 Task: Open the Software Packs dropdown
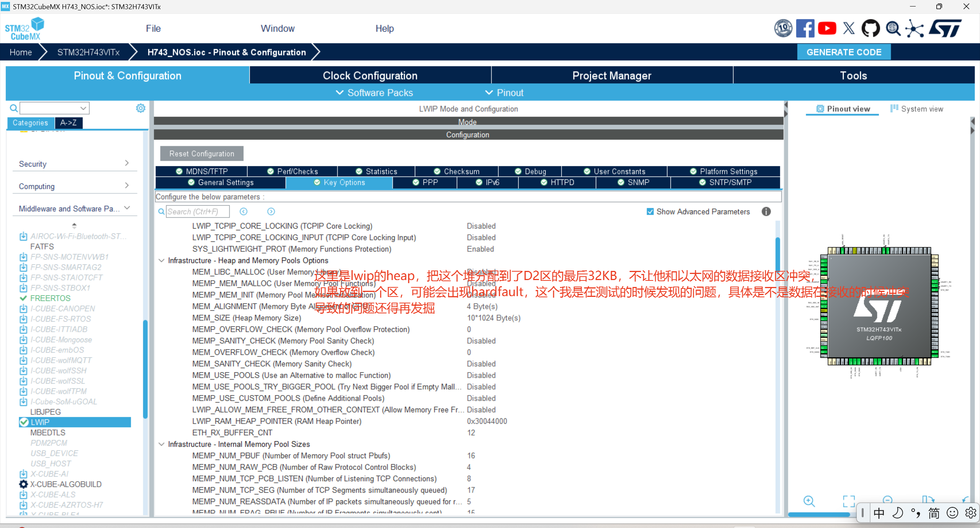[374, 93]
